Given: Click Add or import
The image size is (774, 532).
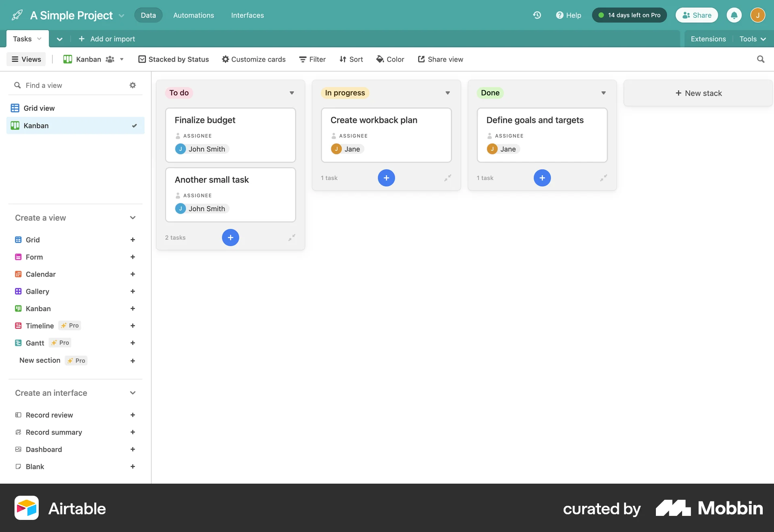Looking at the screenshot, I should [106, 39].
